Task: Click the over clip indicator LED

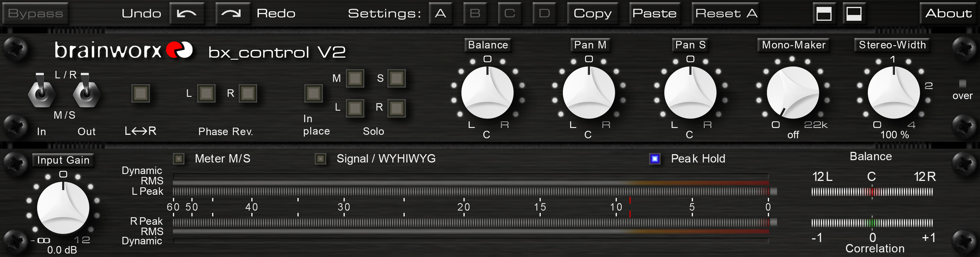Action: click(x=962, y=83)
